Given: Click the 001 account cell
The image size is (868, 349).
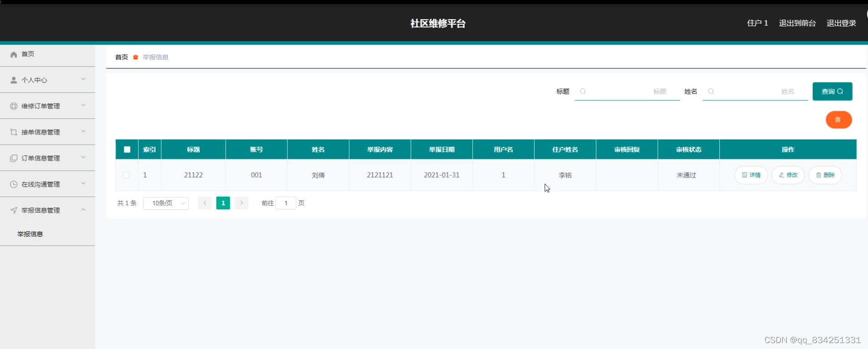Looking at the screenshot, I should tap(256, 175).
